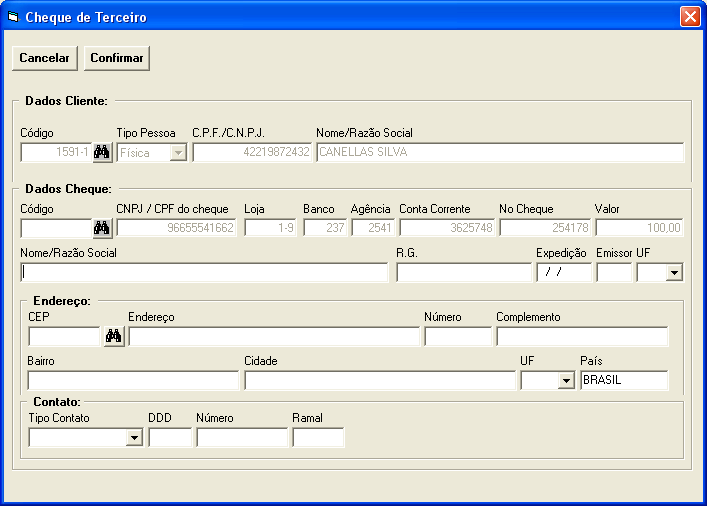Click the contact Número phone field
The height and width of the screenshot is (506, 707).
pos(242,437)
